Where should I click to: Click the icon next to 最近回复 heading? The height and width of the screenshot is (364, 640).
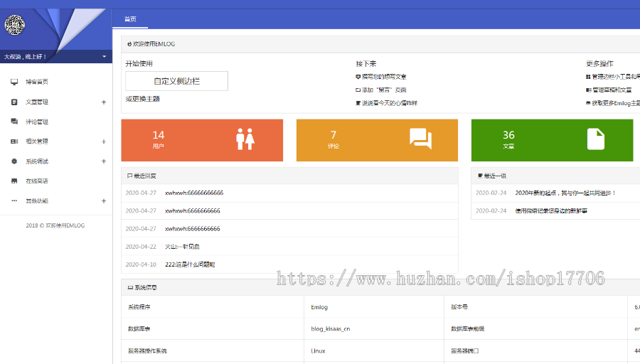point(130,176)
